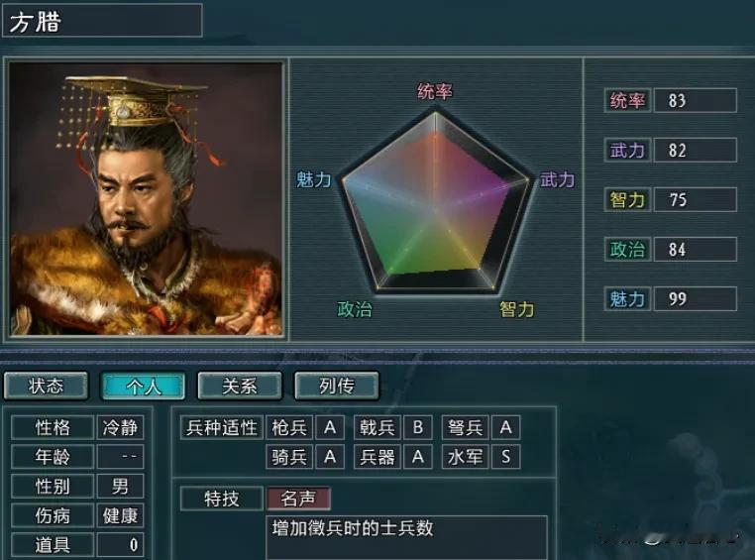This screenshot has height=560, width=755.
Task: Click the 武力 value field showing 82
Action: 695,151
